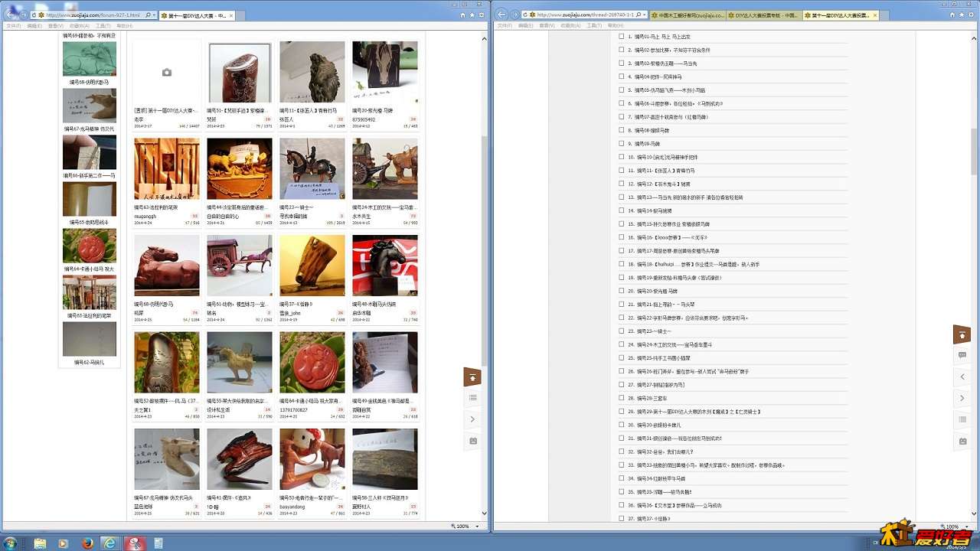Open author link 875905492
The height and width of the screenshot is (551, 980).
coord(364,119)
